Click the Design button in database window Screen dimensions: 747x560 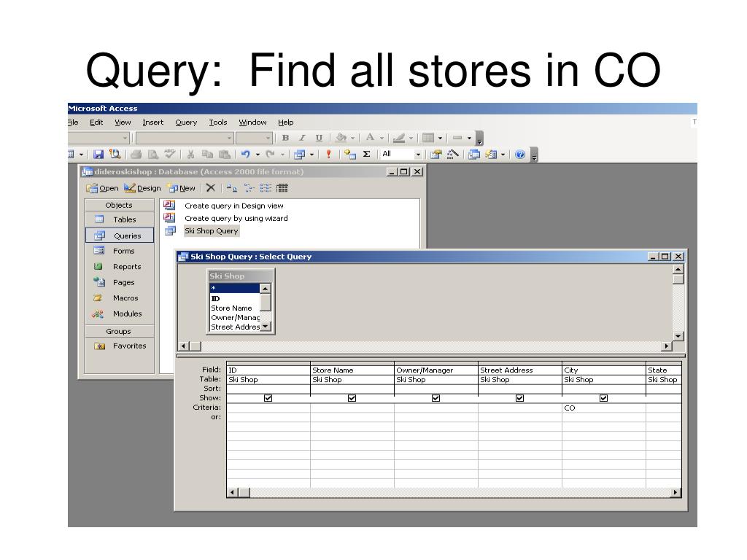coord(142,188)
